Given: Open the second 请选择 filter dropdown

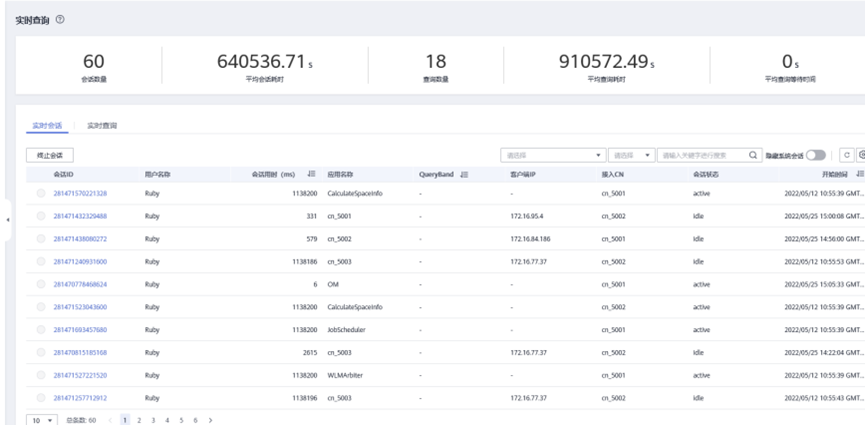Looking at the screenshot, I should [633, 155].
